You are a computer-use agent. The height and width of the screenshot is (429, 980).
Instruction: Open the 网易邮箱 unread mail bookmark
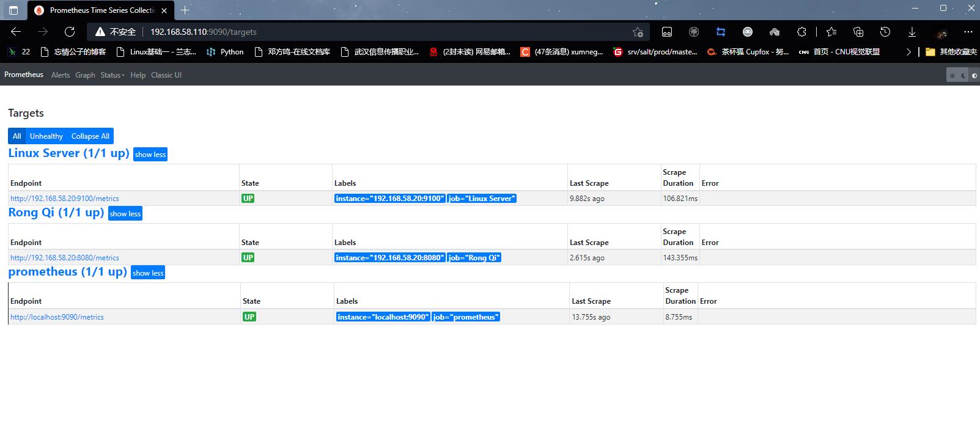(470, 52)
